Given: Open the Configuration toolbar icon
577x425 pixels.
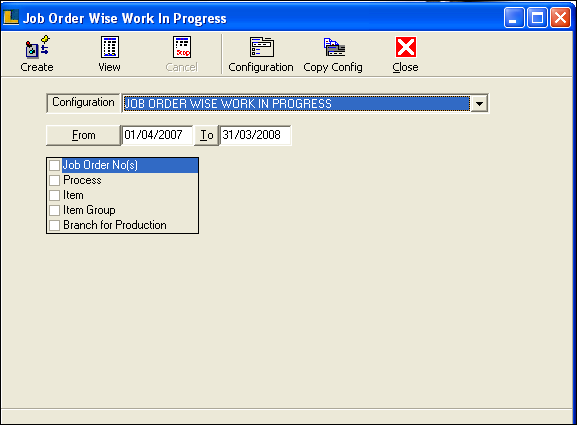Looking at the screenshot, I should pos(262,47).
